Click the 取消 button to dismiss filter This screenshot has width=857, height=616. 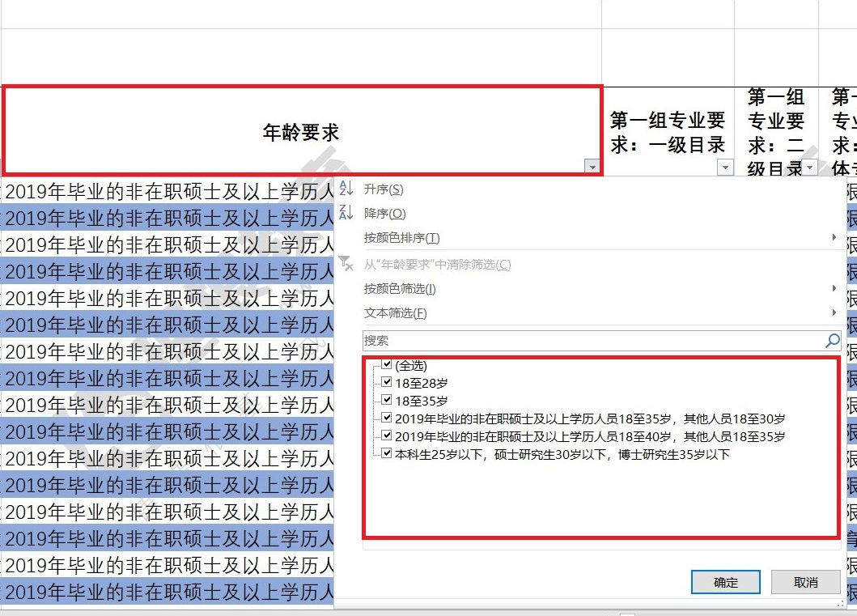pos(807,582)
